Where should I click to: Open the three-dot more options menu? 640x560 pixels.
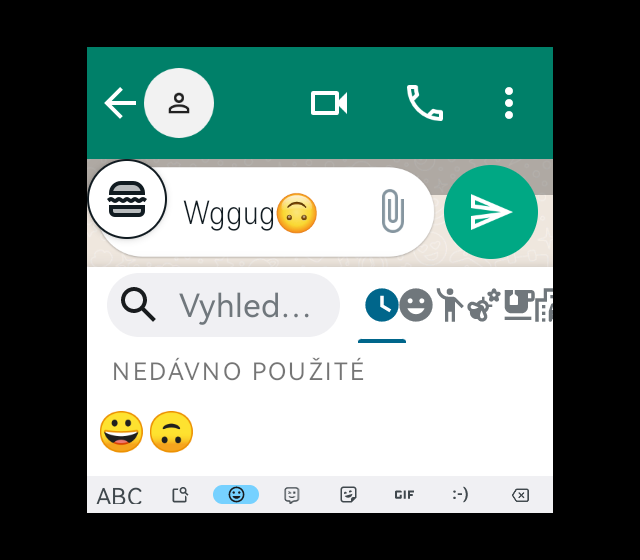[x=509, y=103]
